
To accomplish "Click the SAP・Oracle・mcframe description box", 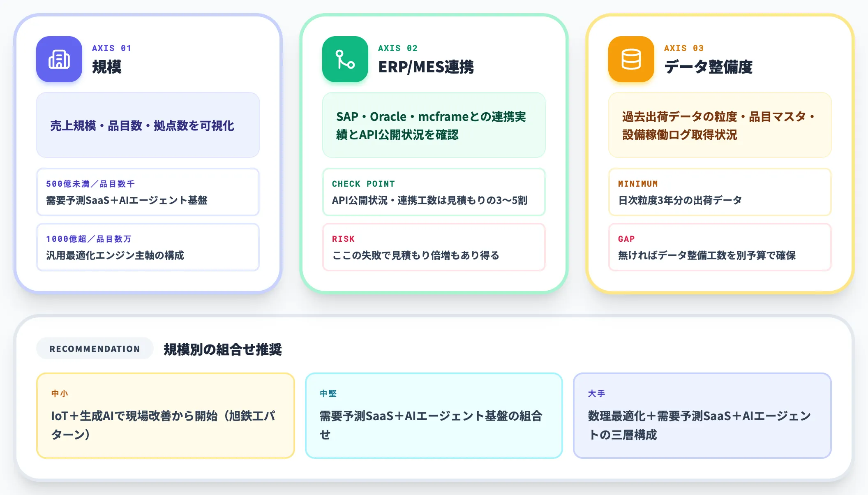I will 434,125.
